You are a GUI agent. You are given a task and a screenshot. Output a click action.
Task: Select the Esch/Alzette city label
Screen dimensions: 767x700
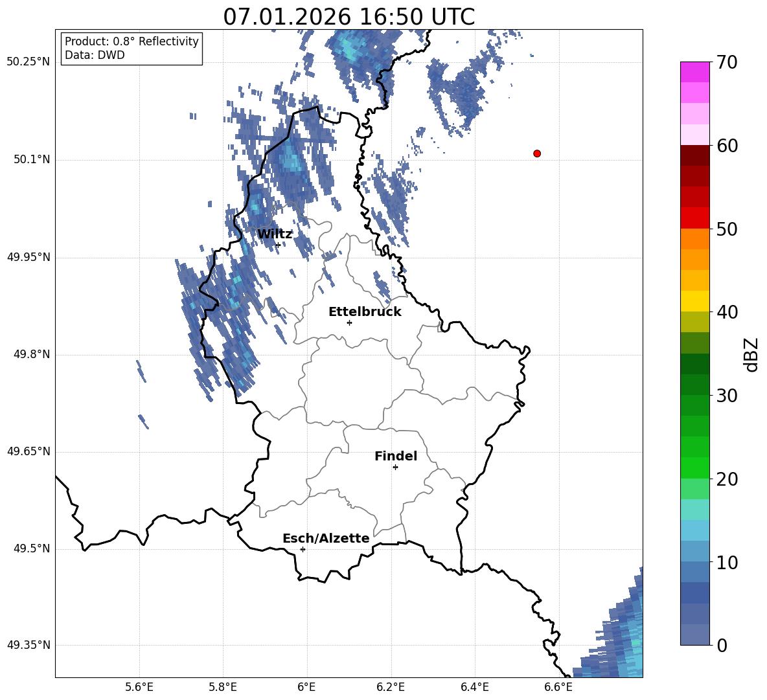326,538
